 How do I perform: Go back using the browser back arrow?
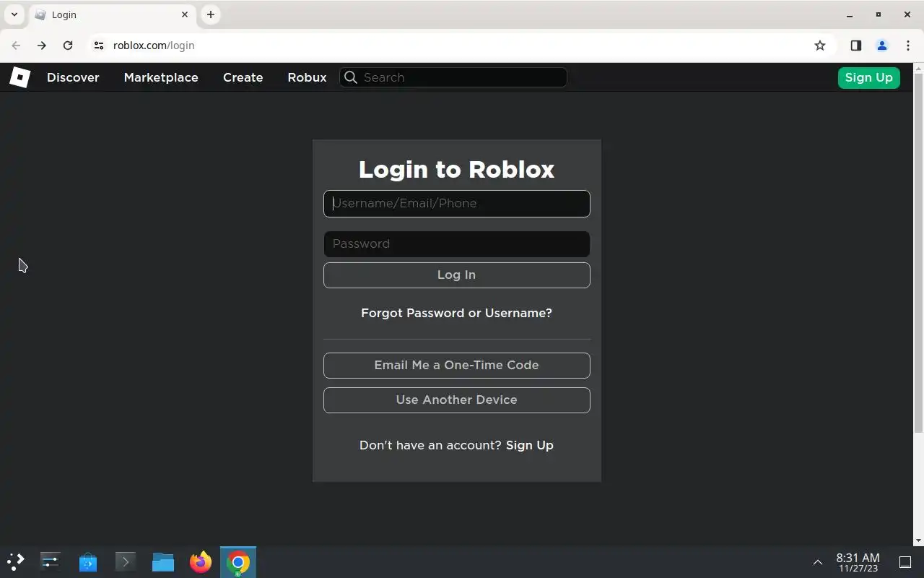pos(16,46)
